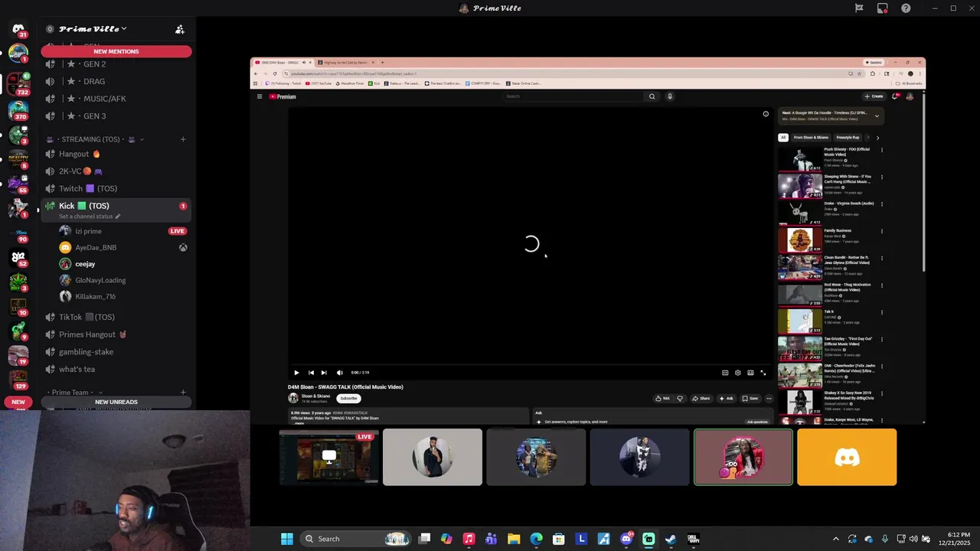980x551 pixels.
Task: Share the SWAGG TALK video
Action: pos(701,398)
